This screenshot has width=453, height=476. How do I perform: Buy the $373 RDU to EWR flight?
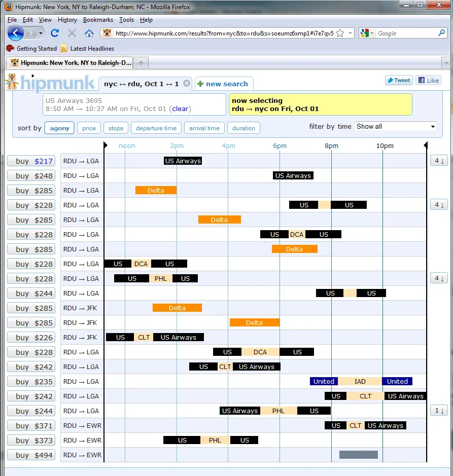coord(31,441)
